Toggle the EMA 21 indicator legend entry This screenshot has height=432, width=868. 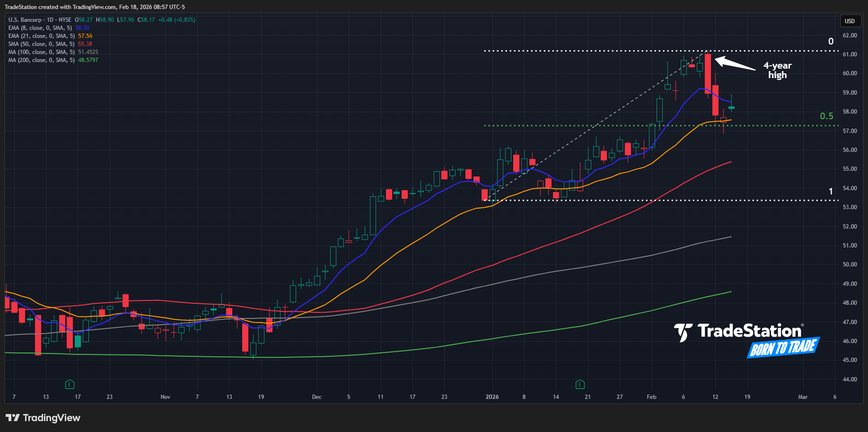43,36
